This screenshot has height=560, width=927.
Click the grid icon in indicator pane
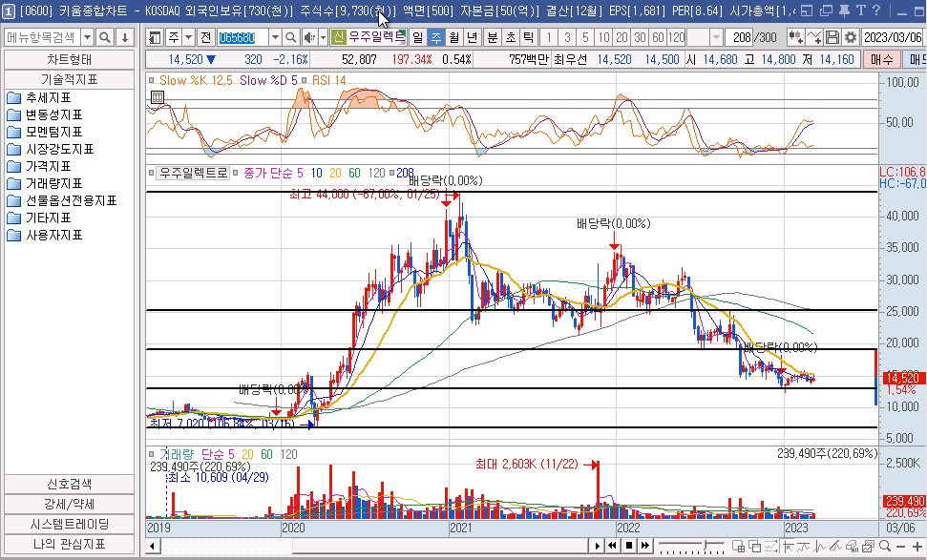point(158,97)
